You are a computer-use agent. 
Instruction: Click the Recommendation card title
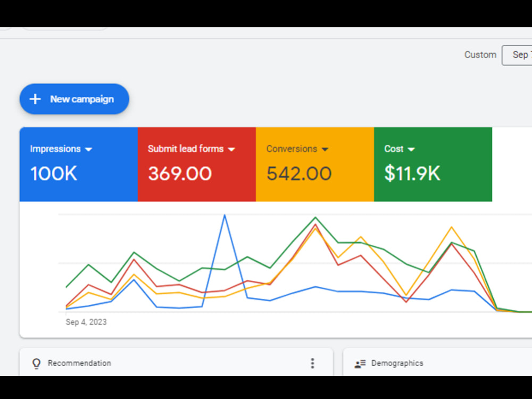tap(79, 363)
